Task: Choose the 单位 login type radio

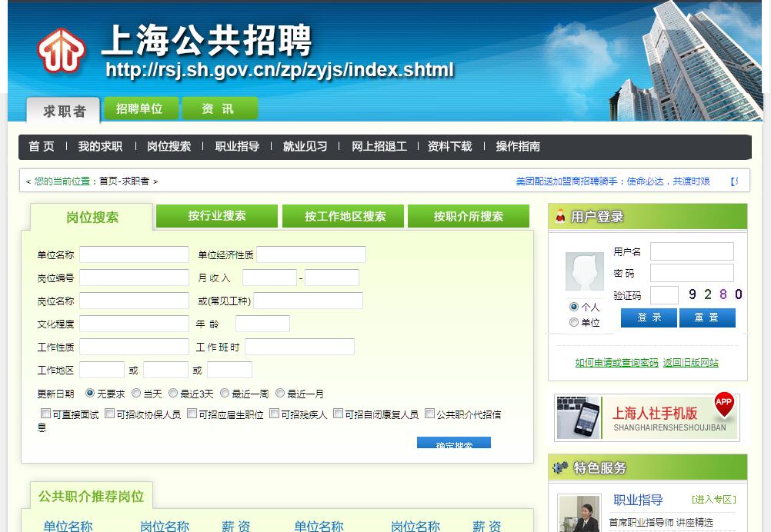Action: coord(573,322)
